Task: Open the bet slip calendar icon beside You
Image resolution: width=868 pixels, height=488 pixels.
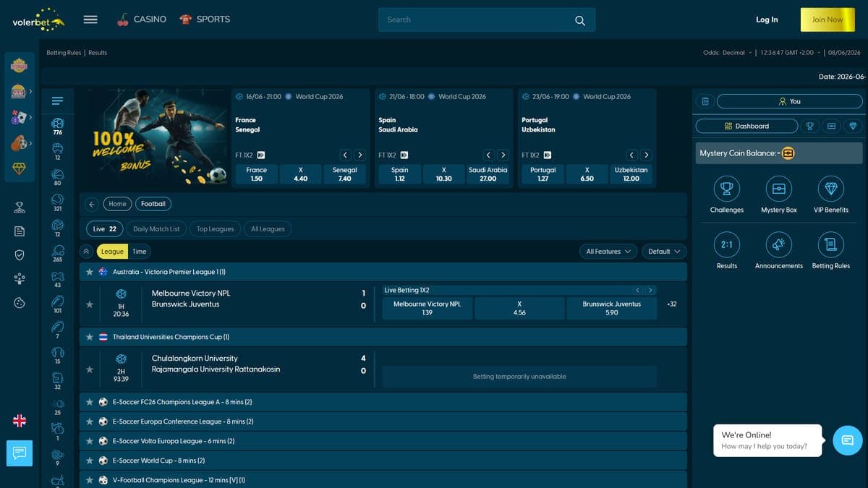Action: coord(705,101)
